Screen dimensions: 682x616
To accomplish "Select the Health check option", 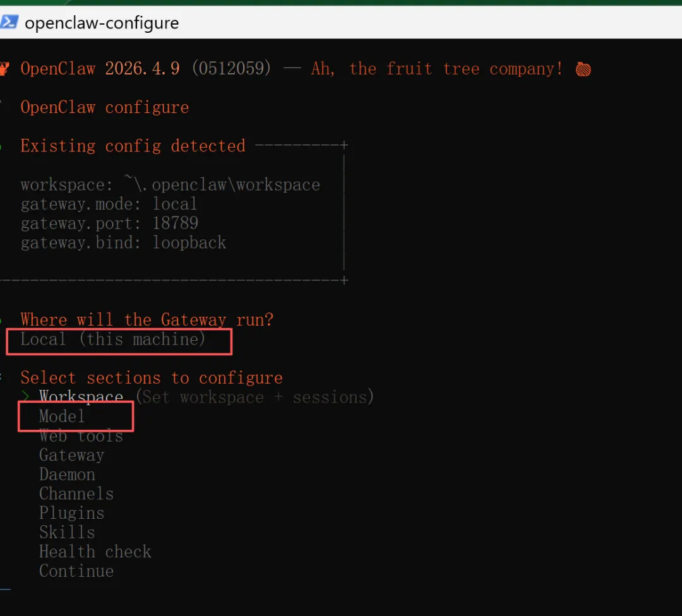I will point(95,551).
